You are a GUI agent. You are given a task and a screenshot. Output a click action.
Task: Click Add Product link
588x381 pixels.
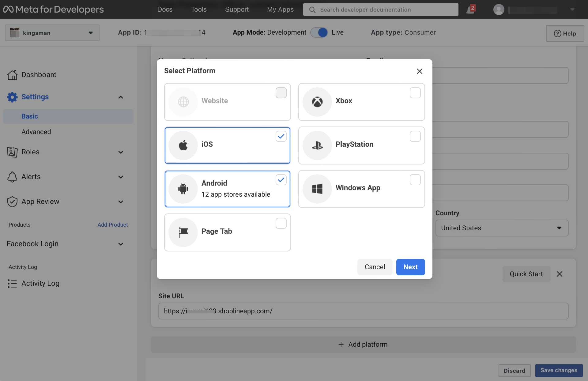click(113, 224)
